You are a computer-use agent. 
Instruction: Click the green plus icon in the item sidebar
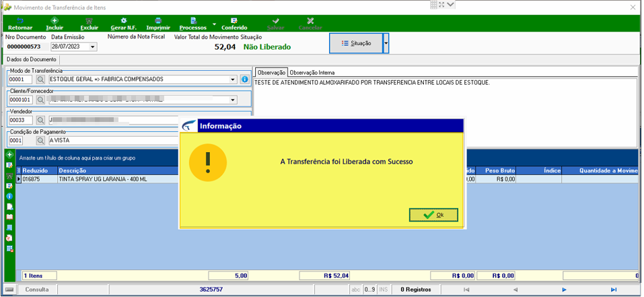[x=9, y=154]
